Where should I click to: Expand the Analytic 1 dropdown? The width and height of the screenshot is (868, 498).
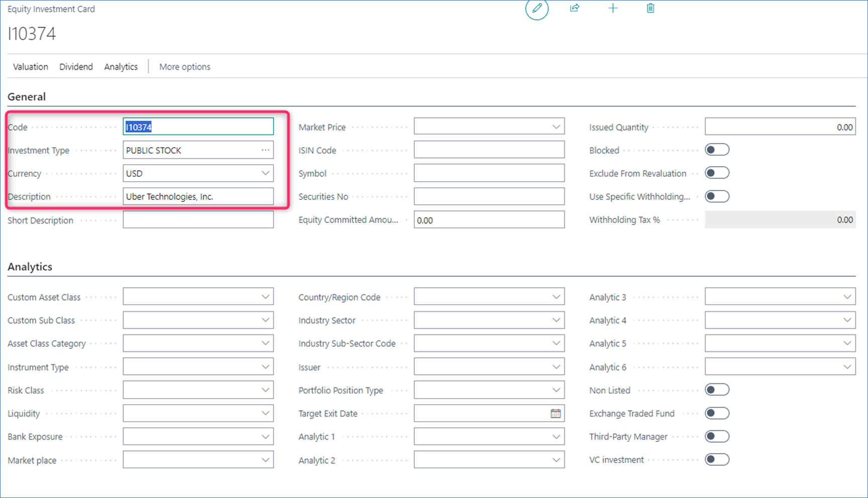(556, 437)
